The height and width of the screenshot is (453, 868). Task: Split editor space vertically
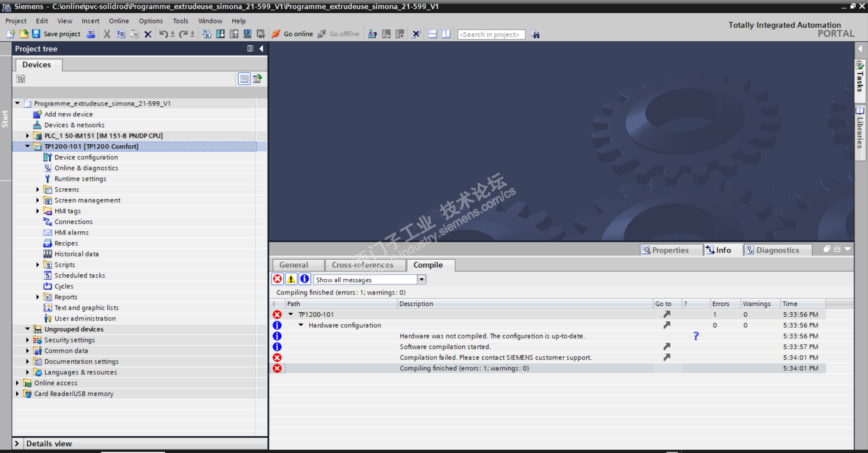pos(446,34)
